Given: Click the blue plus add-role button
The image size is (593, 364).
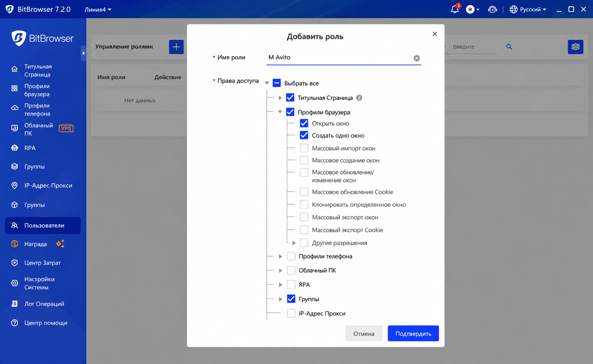Looking at the screenshot, I should pyautogui.click(x=176, y=47).
